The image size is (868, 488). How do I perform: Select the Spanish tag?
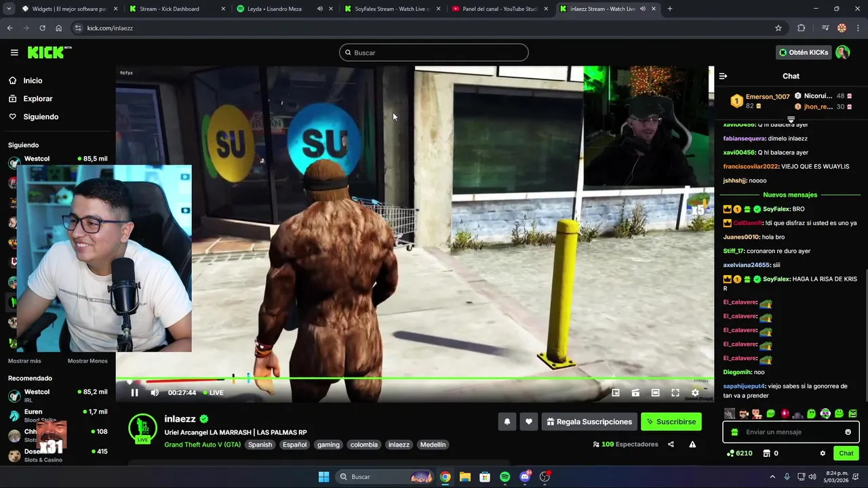click(260, 445)
